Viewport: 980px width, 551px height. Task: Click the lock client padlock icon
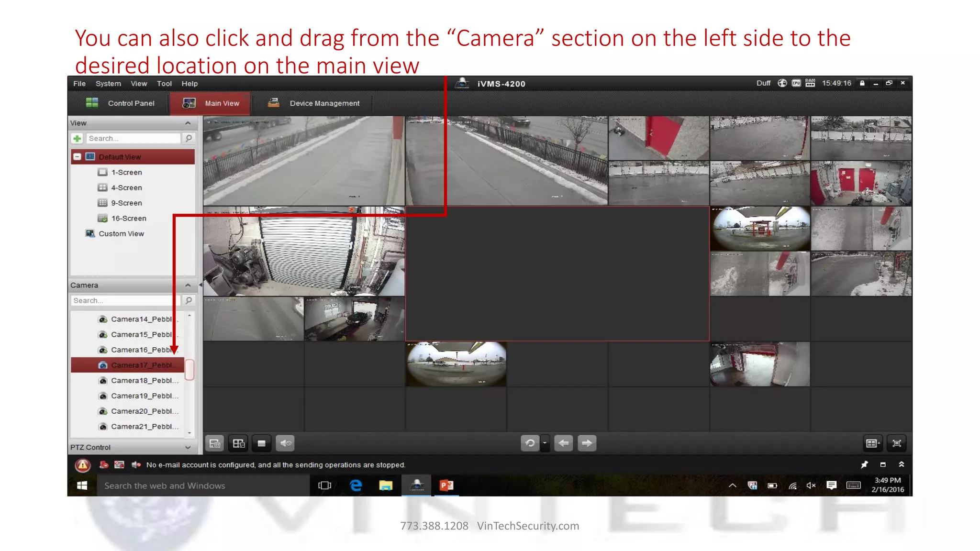coord(862,83)
